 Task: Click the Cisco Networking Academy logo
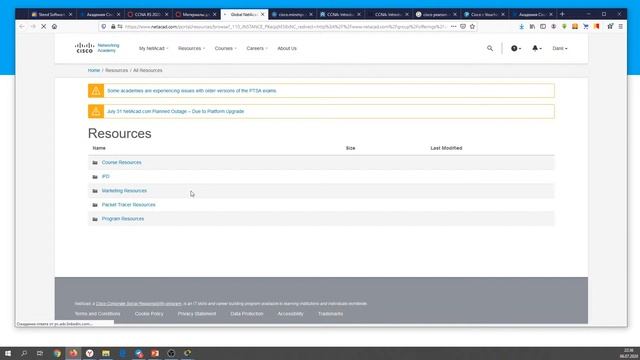[x=97, y=48]
